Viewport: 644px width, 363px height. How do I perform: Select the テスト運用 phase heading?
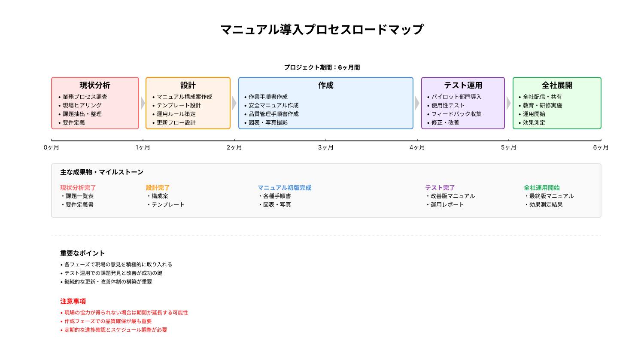463,85
